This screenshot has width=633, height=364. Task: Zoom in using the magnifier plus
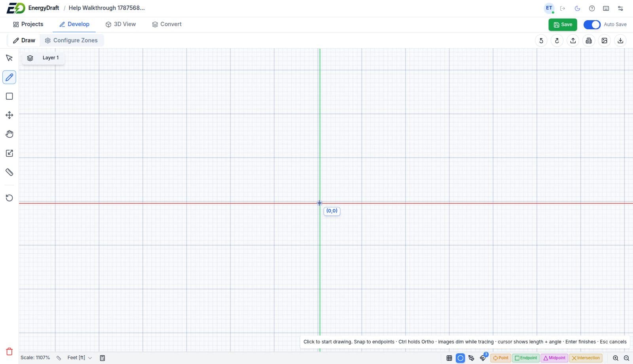coord(616,358)
